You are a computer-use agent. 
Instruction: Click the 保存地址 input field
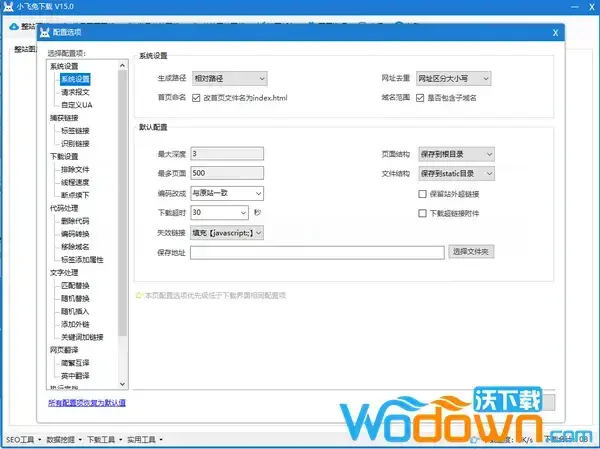(x=317, y=253)
